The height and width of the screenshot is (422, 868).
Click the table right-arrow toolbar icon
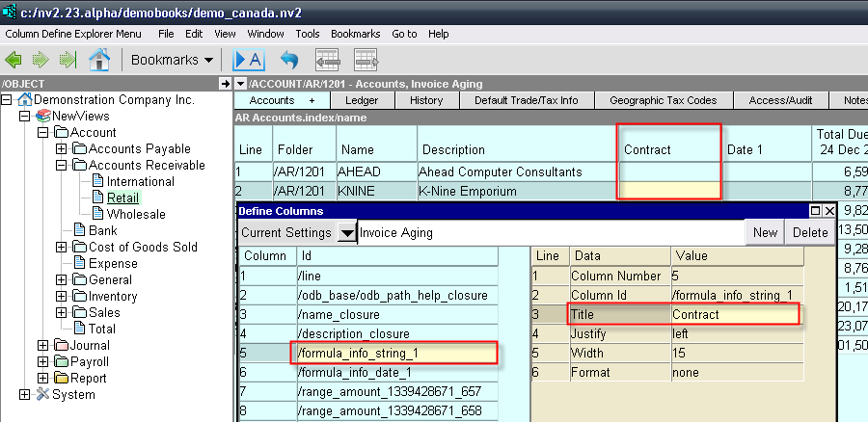(366, 59)
